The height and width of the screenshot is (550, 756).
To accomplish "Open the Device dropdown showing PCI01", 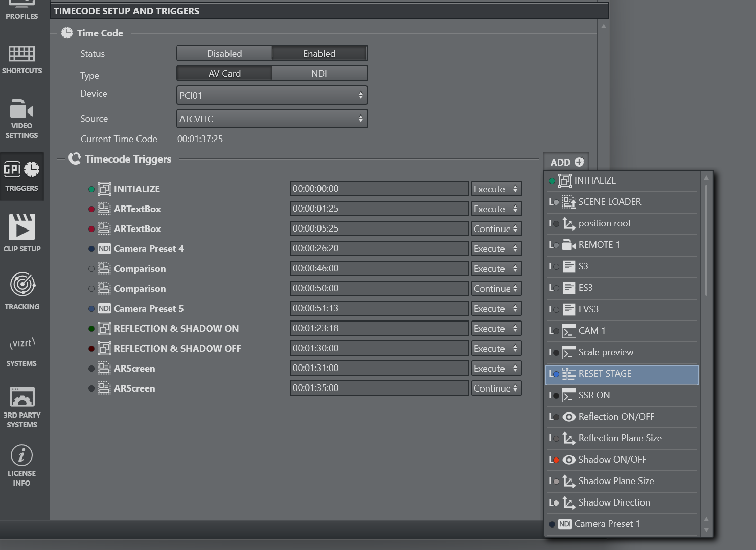I will click(x=271, y=96).
